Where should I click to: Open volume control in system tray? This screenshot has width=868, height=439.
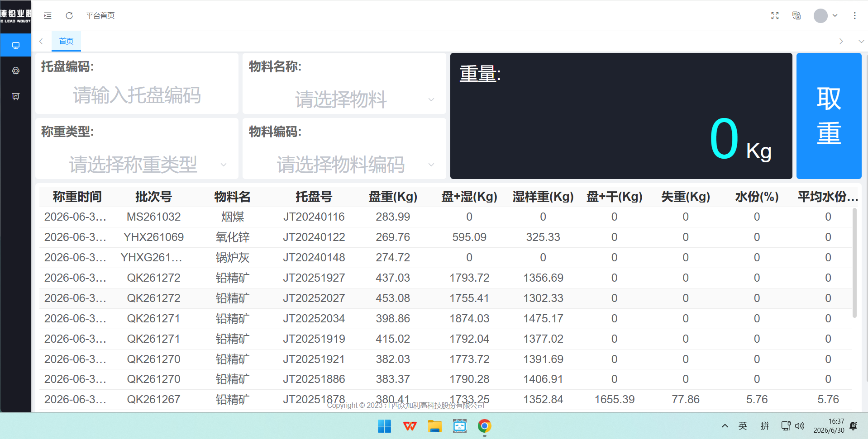pyautogui.click(x=800, y=426)
